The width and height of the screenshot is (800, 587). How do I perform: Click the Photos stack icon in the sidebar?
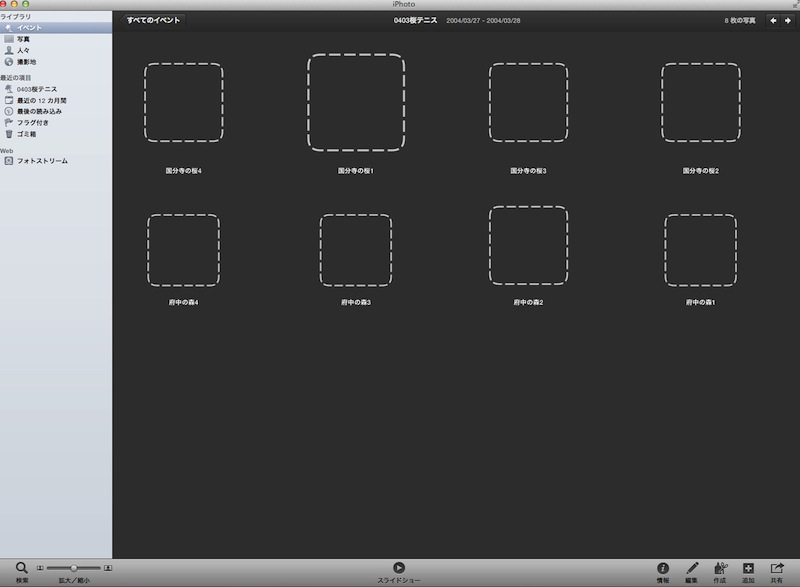9,39
